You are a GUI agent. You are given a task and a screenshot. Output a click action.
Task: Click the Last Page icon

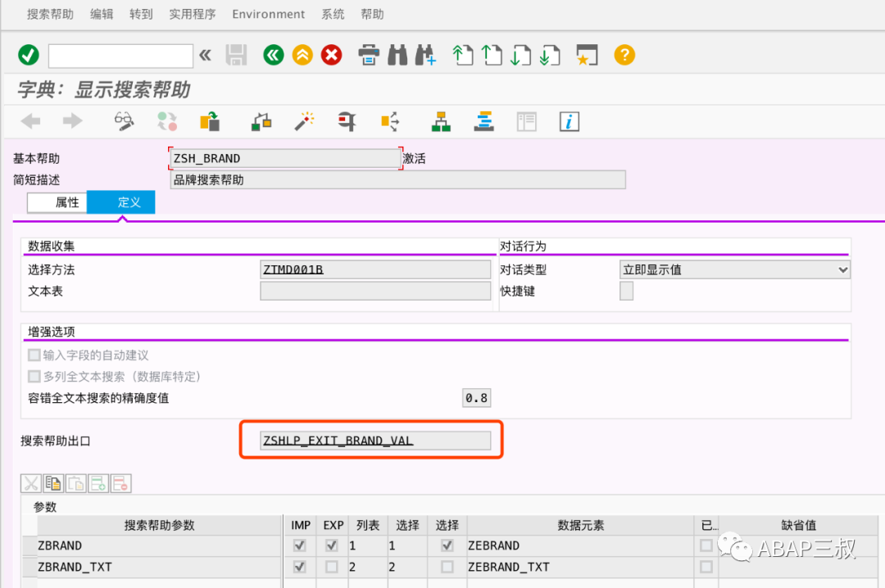549,56
